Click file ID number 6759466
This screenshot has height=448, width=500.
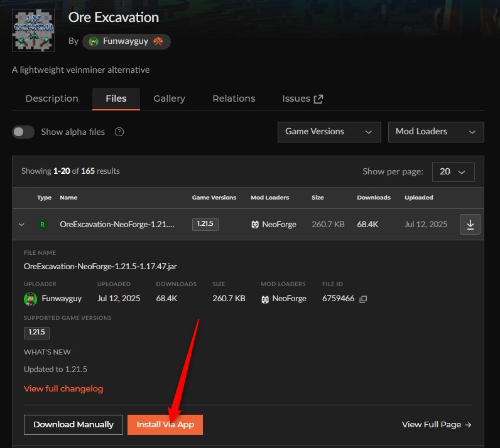339,299
